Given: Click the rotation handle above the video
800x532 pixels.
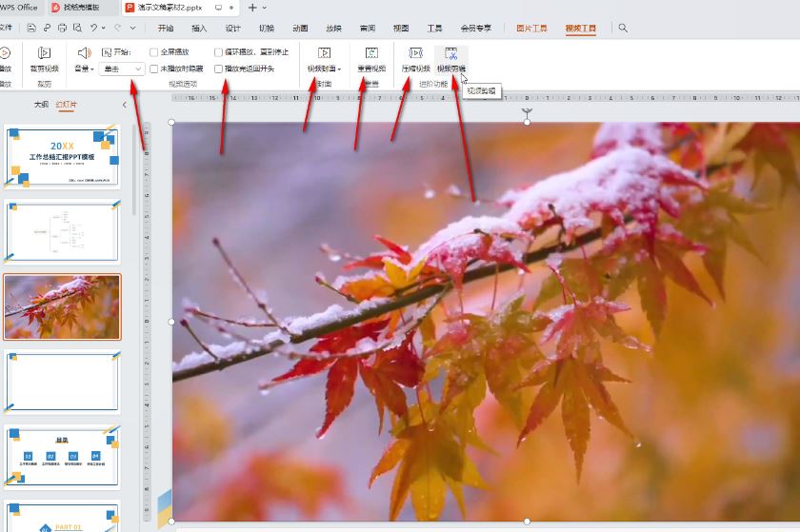Looking at the screenshot, I should click(528, 112).
